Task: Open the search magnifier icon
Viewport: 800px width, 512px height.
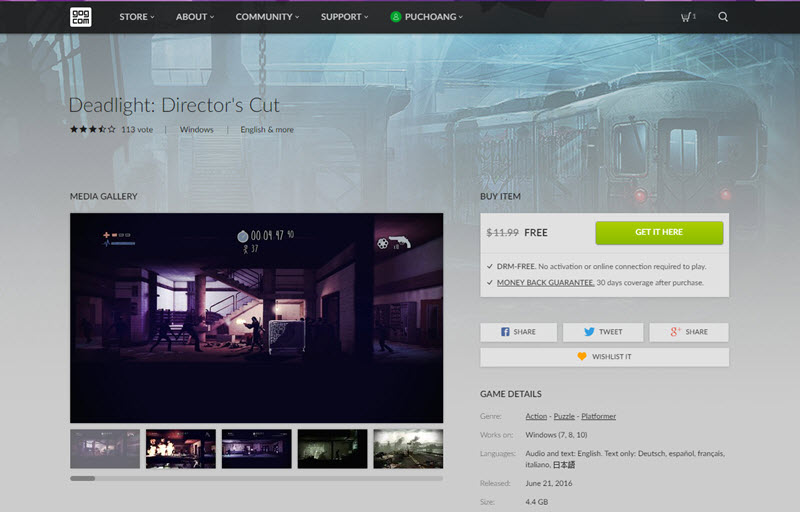Action: click(723, 17)
